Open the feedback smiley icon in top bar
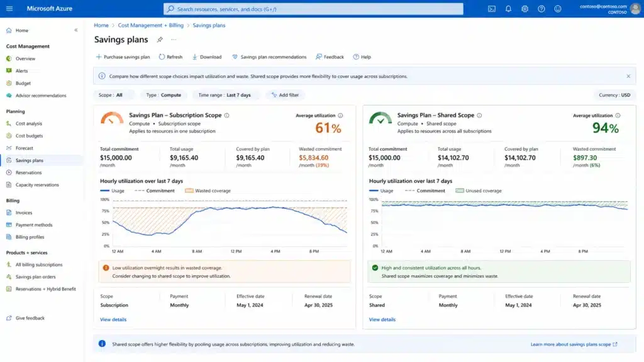 tap(557, 9)
